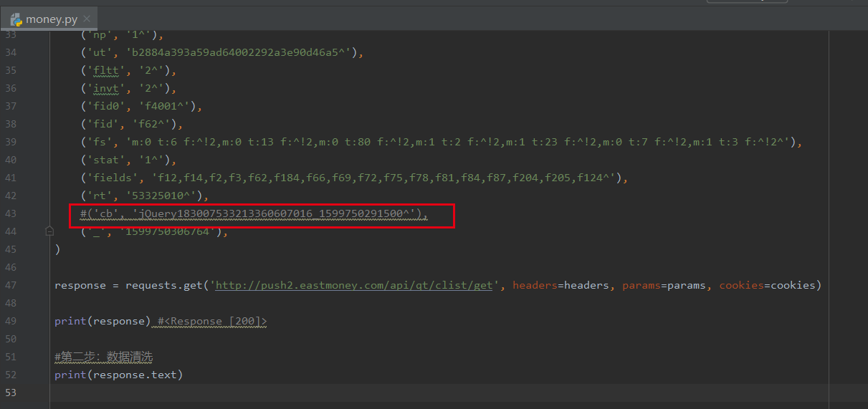Click line number 52 in the gutter
868x409 pixels.
[x=9, y=375]
